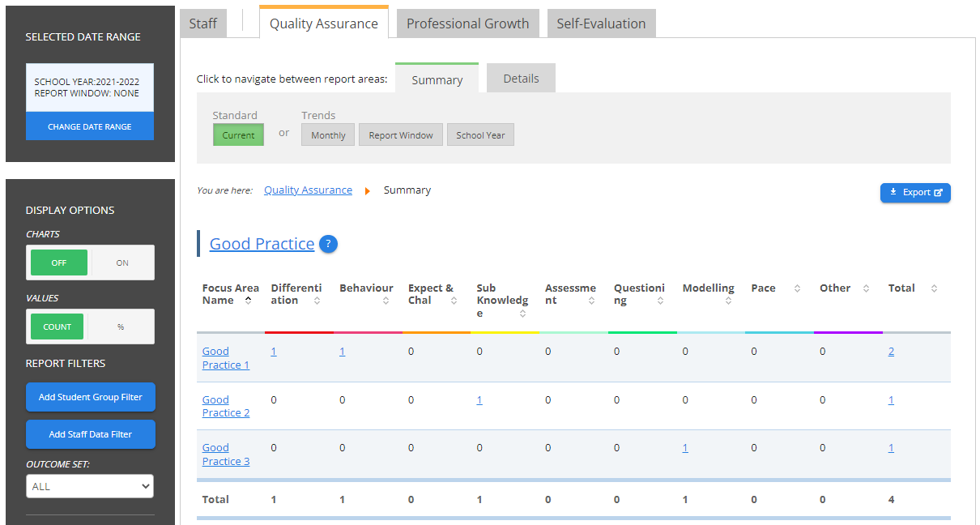980x525 pixels.
Task: Sort table by Pace column icon
Action: tap(797, 288)
